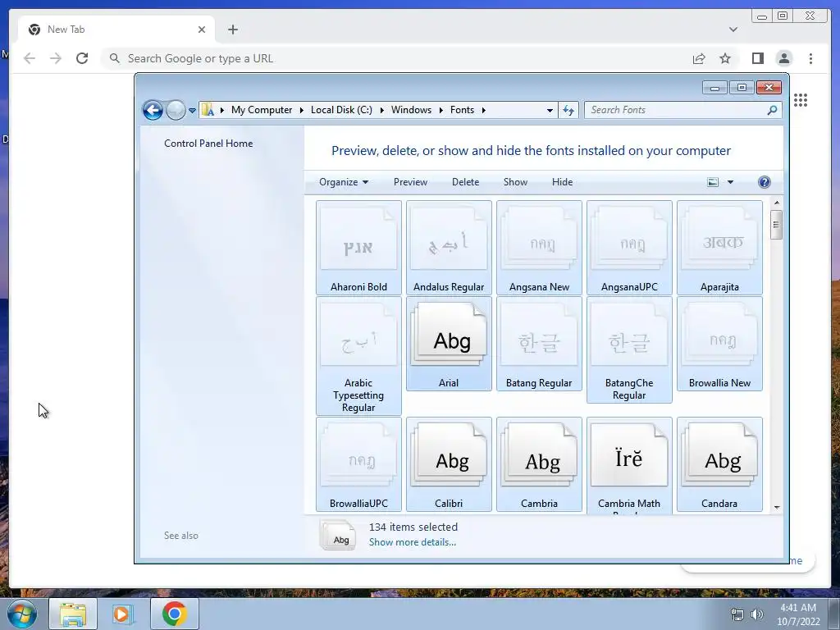Screen dimensions: 840x630
Task: Open Control Panel Home link
Action: [x=208, y=143]
